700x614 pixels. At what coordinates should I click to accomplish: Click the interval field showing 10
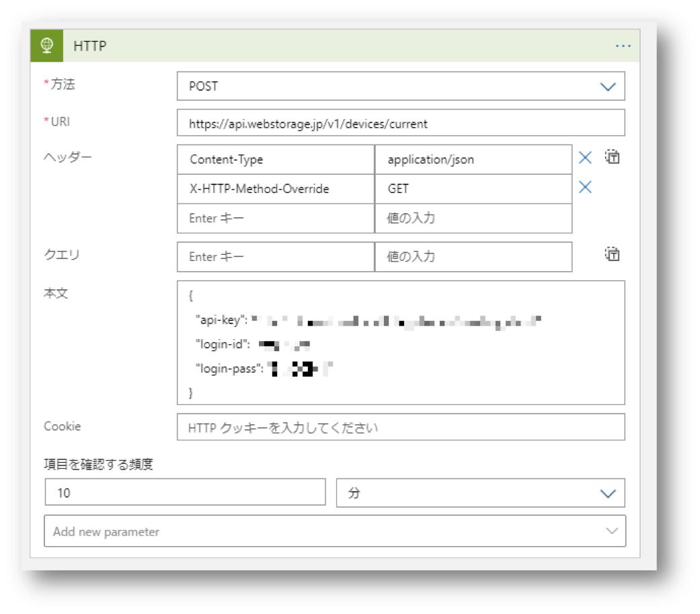pos(185,492)
